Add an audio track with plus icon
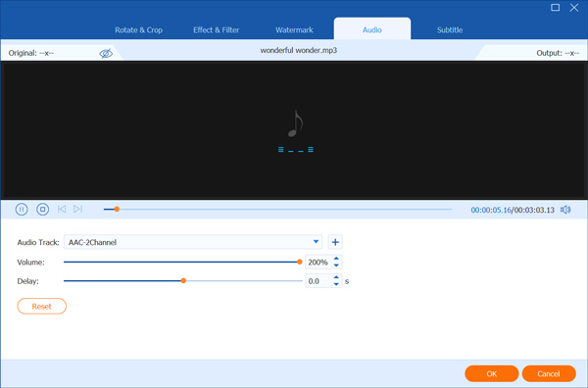The image size is (588, 388). pos(335,242)
